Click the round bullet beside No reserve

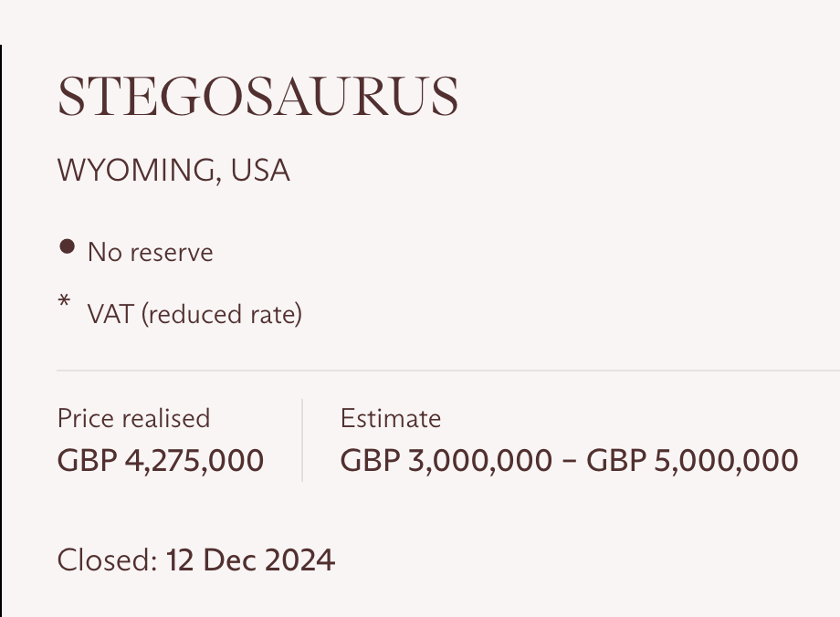pos(67,247)
